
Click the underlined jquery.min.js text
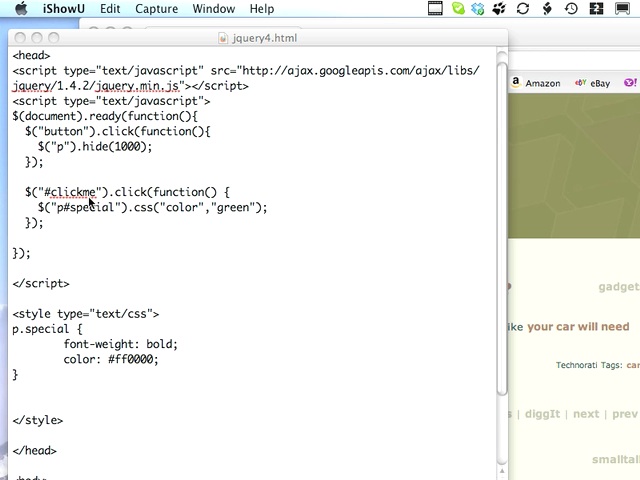(x=138, y=86)
